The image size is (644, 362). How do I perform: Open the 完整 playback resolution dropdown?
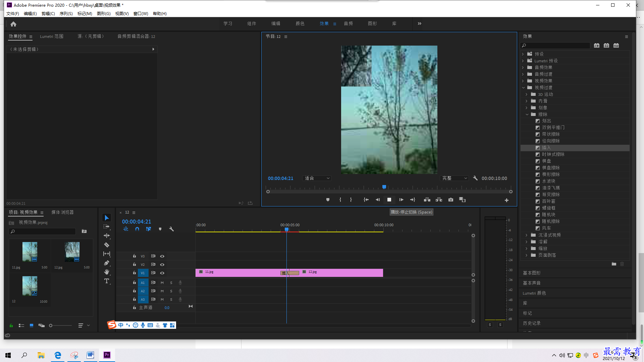(454, 178)
